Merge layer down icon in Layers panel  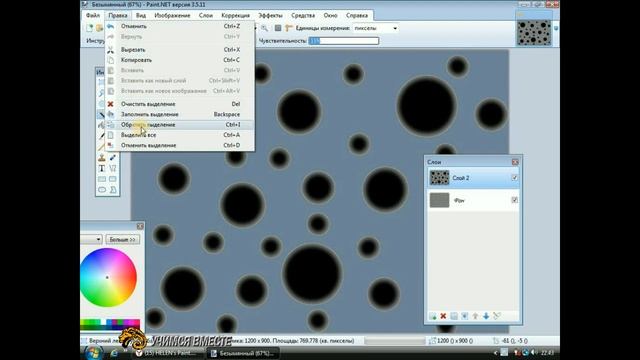pyautogui.click(x=464, y=316)
